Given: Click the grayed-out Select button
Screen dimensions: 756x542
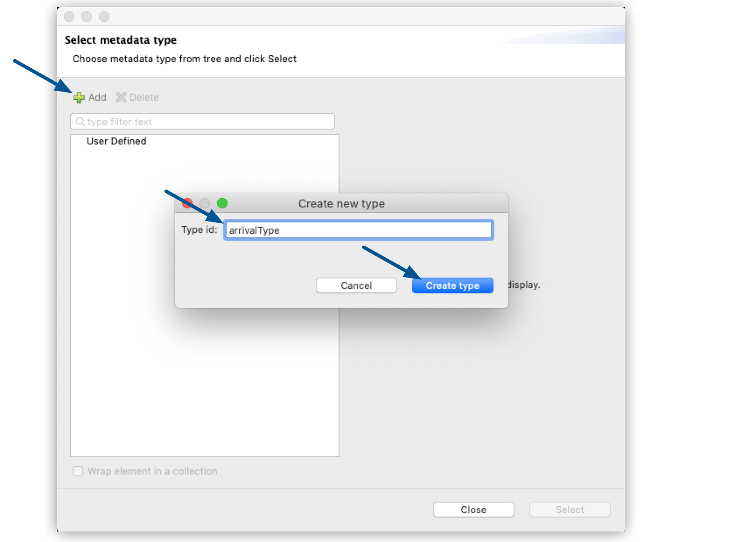Looking at the screenshot, I should point(570,510).
